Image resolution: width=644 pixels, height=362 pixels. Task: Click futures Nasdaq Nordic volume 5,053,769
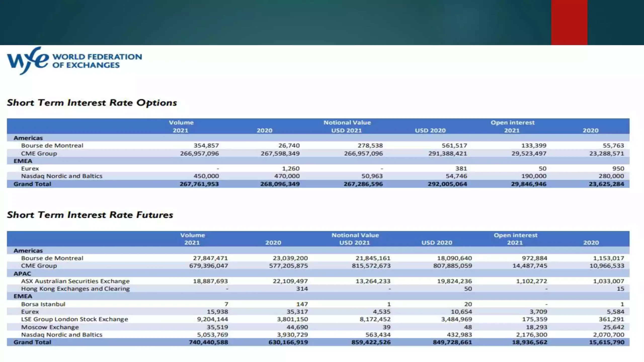pyautogui.click(x=212, y=335)
